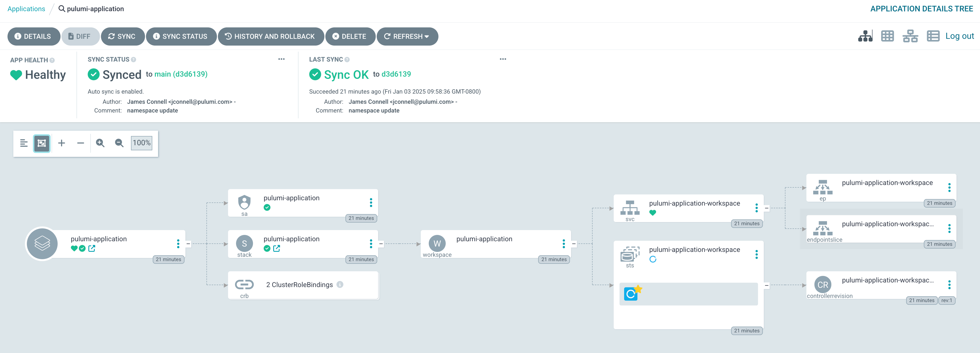Open Sync Status panel three-dots menu
Image resolution: width=980 pixels, height=353 pixels.
(281, 59)
